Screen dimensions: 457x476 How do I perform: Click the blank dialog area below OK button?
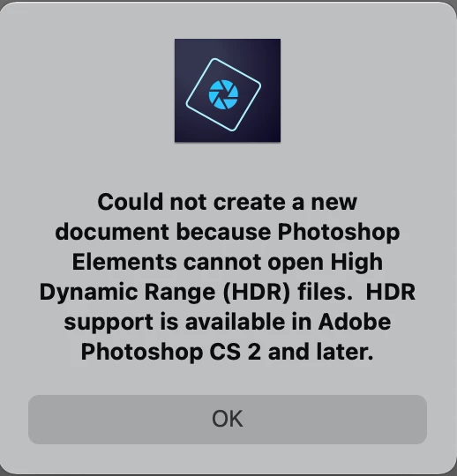228,459
